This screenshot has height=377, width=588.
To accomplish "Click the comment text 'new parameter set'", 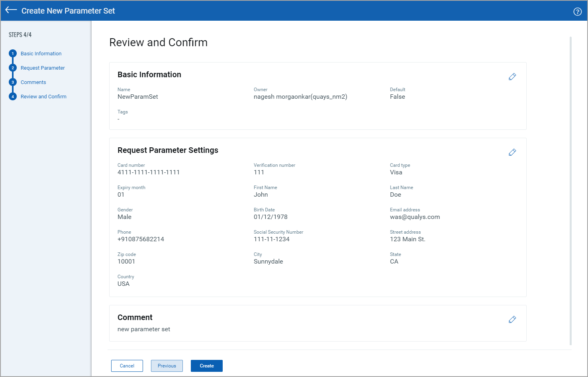I will [144, 329].
